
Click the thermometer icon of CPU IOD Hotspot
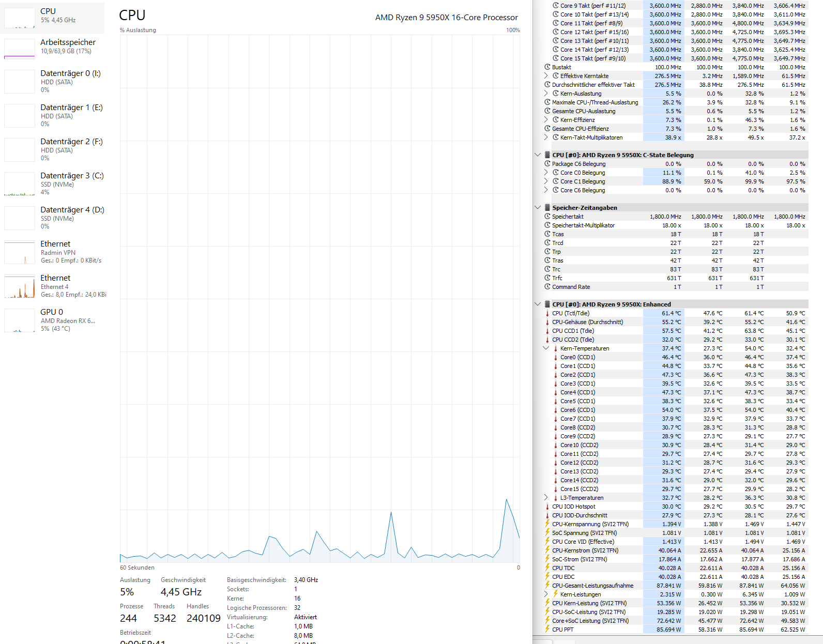547,507
